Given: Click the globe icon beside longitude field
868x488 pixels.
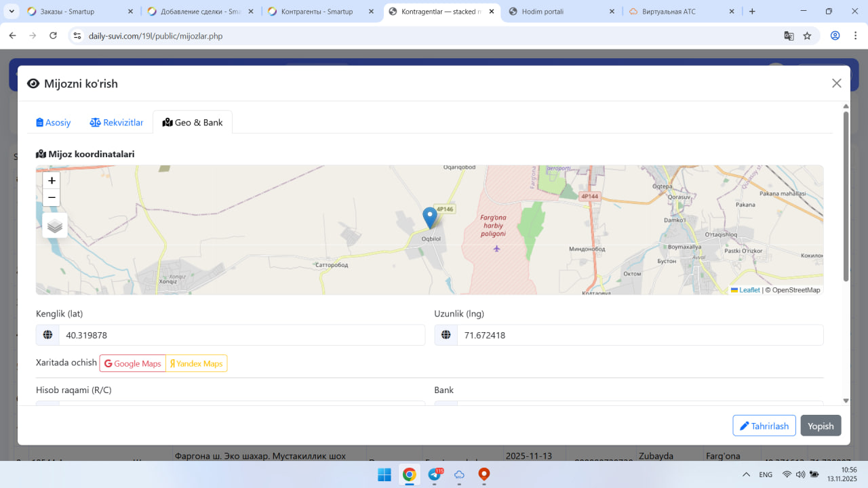Looking at the screenshot, I should [446, 335].
